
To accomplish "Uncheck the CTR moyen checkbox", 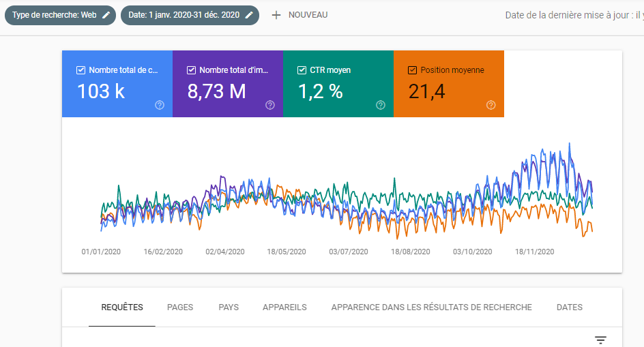I will 302,70.
